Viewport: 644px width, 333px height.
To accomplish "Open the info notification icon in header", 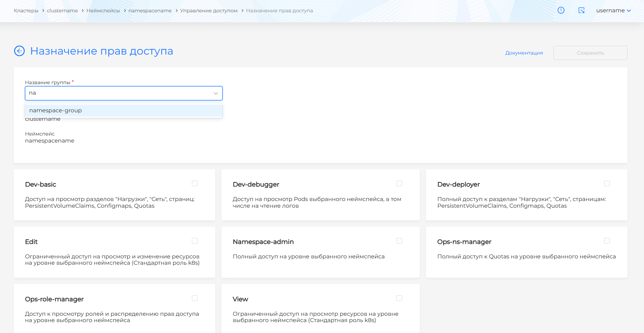I will (561, 11).
